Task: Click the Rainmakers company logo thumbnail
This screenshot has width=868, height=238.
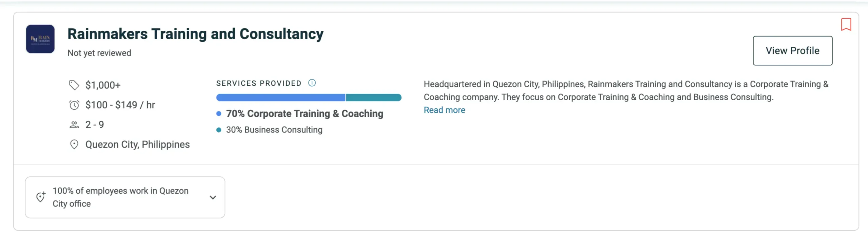Action: point(40,39)
